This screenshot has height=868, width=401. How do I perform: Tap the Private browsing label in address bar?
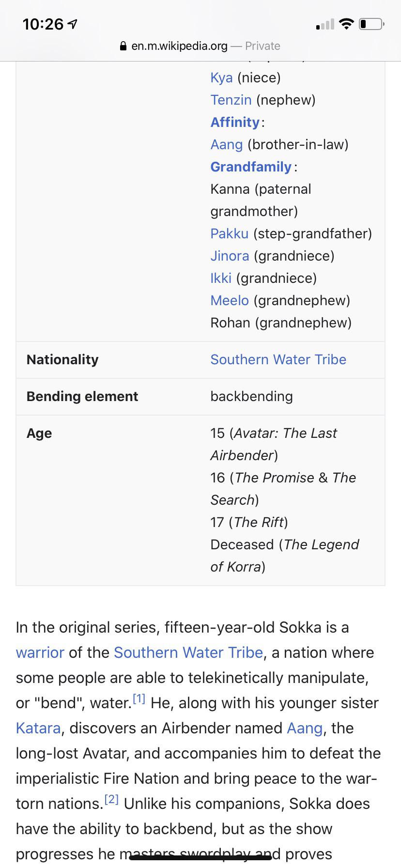pyautogui.click(x=262, y=46)
